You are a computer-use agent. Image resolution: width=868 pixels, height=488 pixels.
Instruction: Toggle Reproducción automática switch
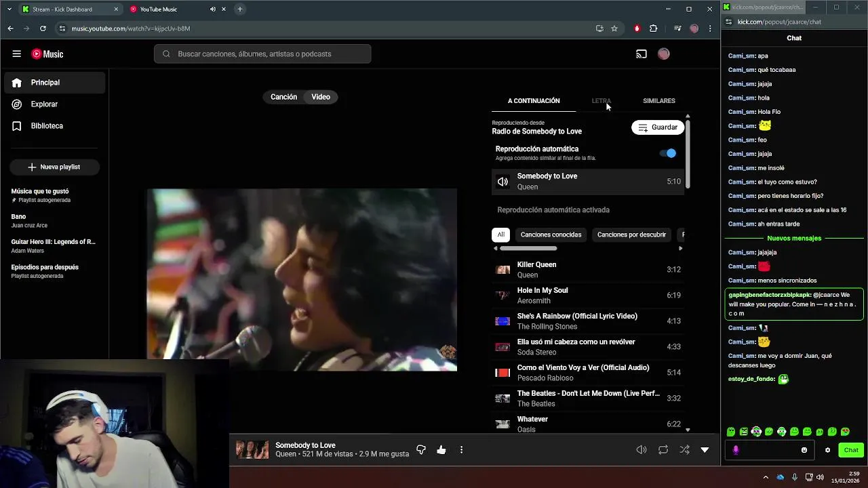668,153
